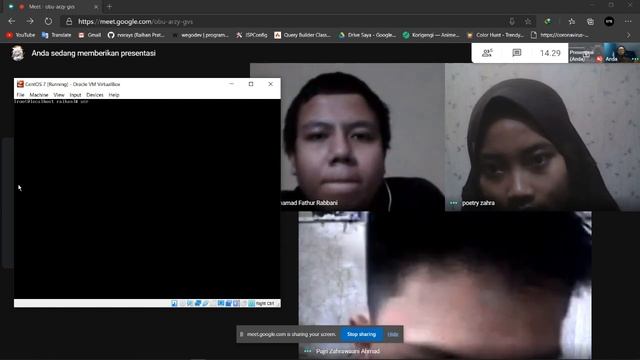The width and height of the screenshot is (640, 360).
Task: Open the browser settings and more menu
Action: point(628,21)
